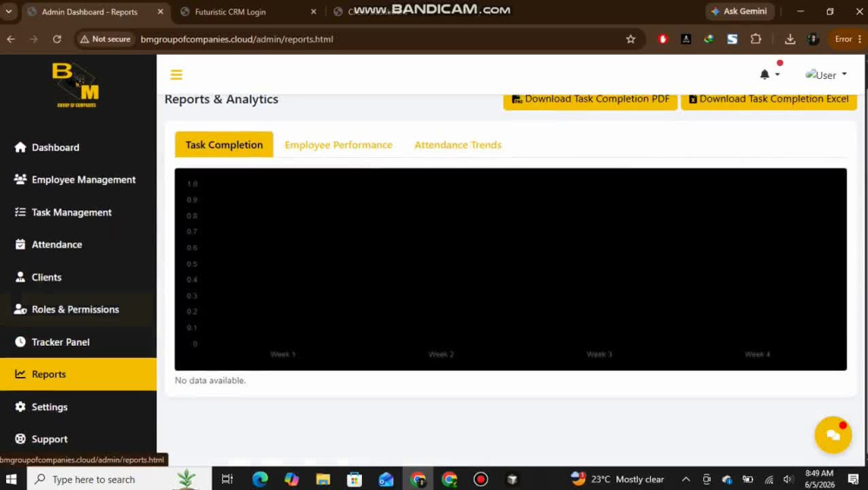Click the gear icon beside Settings
868x490 pixels.
(x=21, y=407)
